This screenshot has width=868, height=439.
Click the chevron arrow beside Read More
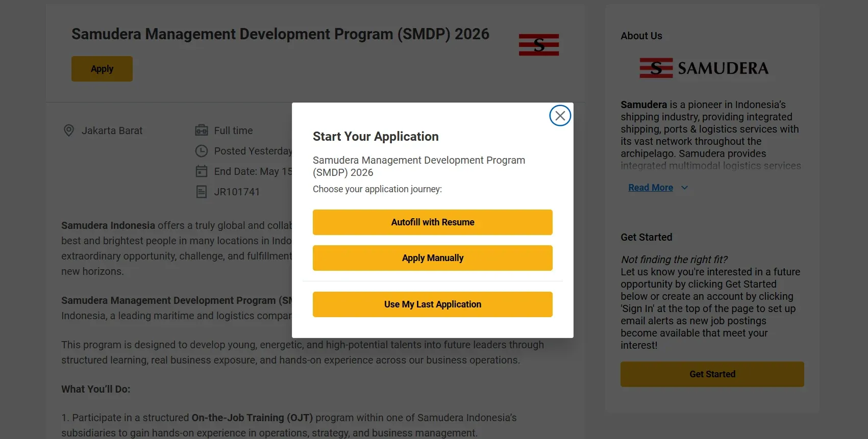click(684, 188)
